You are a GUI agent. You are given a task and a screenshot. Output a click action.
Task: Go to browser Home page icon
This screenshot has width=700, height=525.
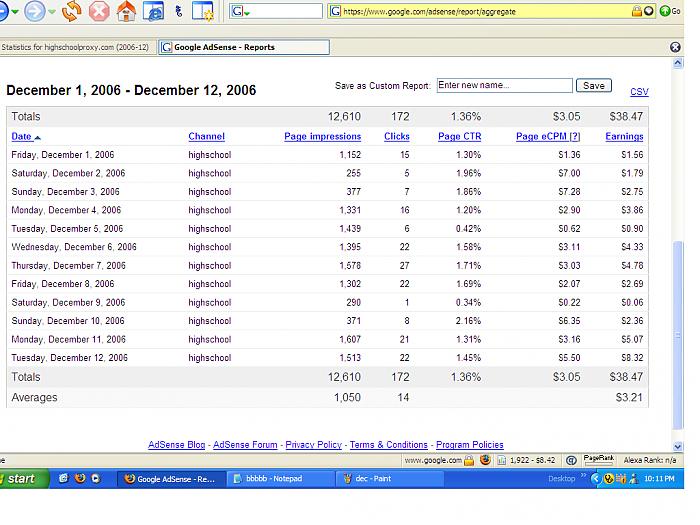(x=126, y=11)
